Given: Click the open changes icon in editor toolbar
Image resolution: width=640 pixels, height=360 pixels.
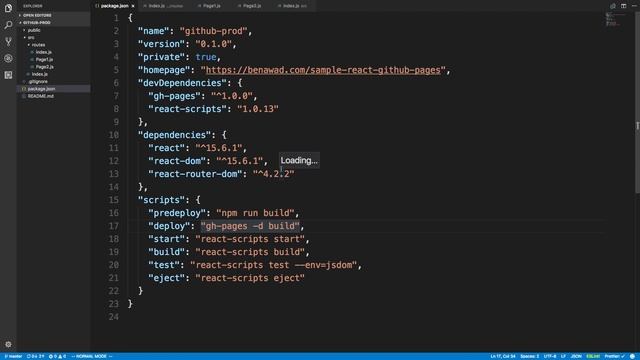Looking at the screenshot, I should coord(613,6).
